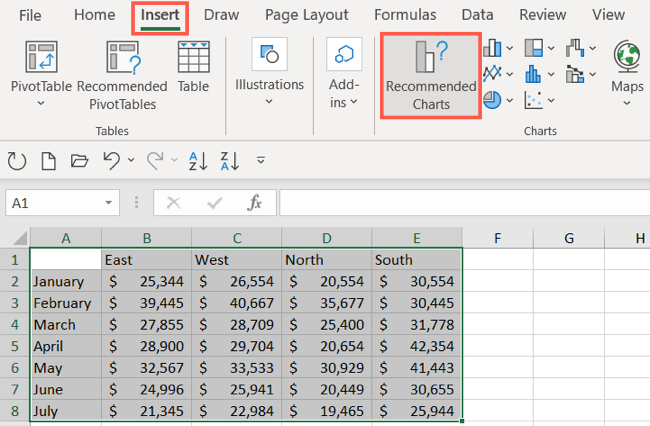The width and height of the screenshot is (650, 426).
Task: Insert a line or area chart
Action: [x=493, y=74]
